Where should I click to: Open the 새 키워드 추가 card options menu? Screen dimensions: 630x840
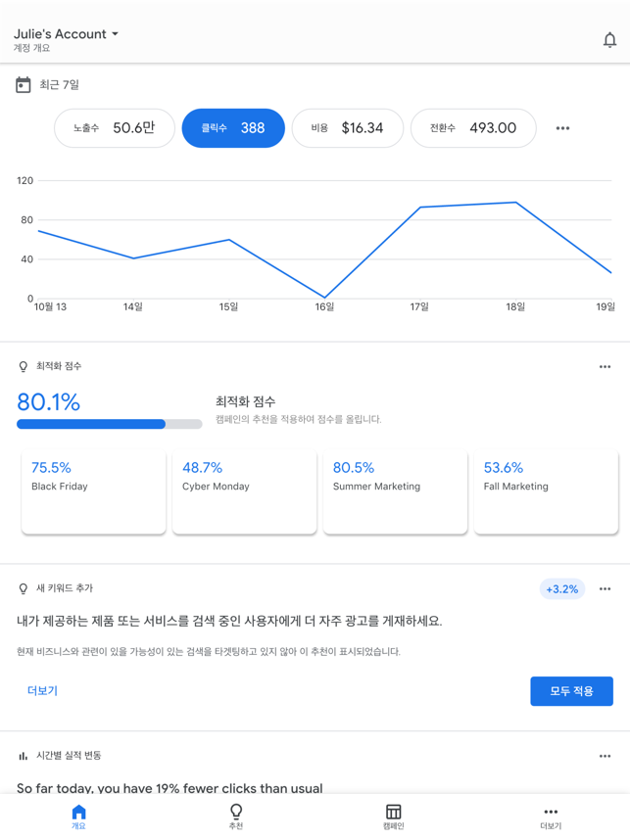[x=605, y=588]
